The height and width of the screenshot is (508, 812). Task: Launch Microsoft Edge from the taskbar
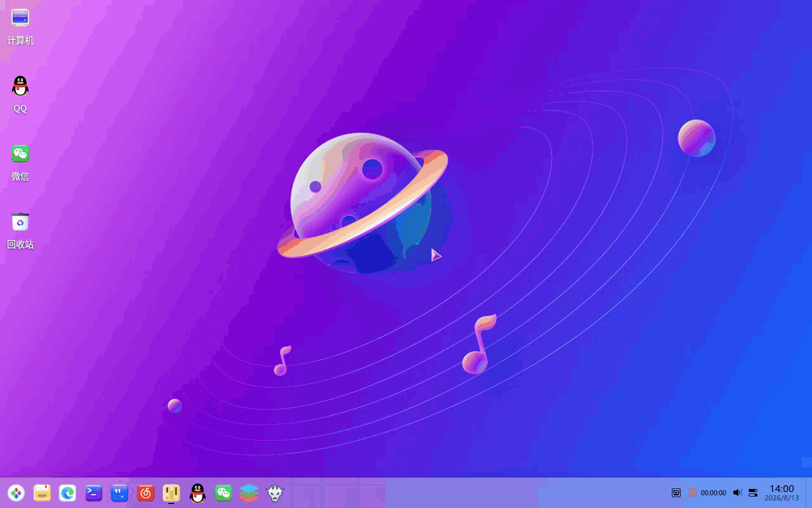pos(68,493)
